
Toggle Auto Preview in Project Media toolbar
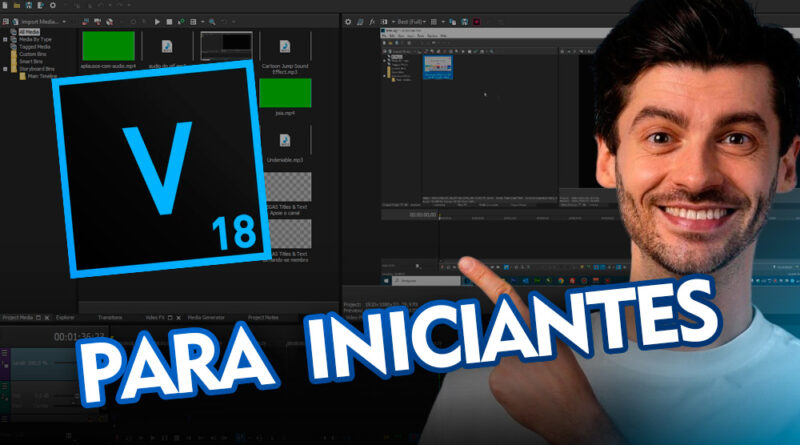181,22
